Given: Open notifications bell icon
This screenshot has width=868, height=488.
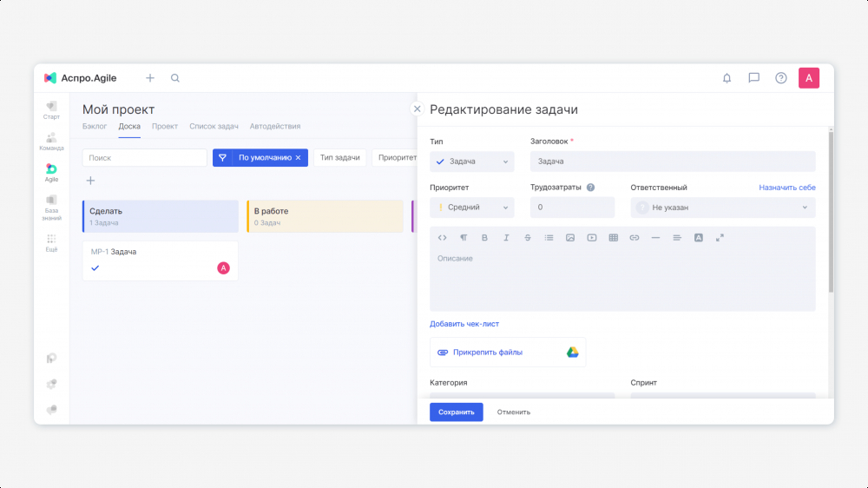Looking at the screenshot, I should (727, 78).
